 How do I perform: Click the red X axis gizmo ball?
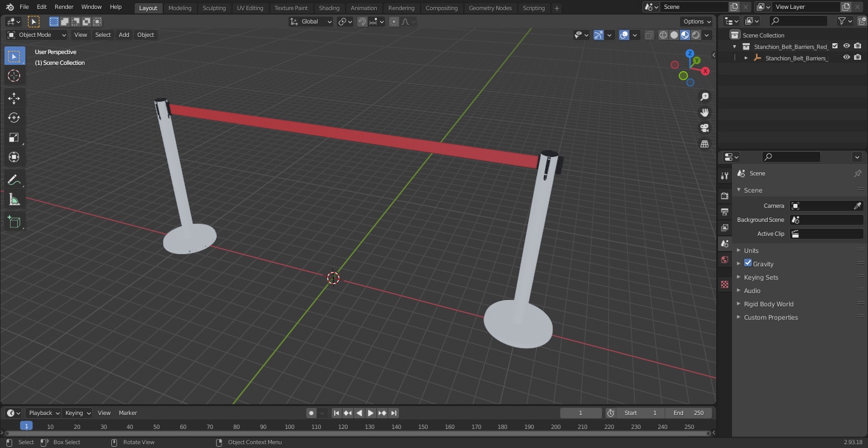click(705, 71)
